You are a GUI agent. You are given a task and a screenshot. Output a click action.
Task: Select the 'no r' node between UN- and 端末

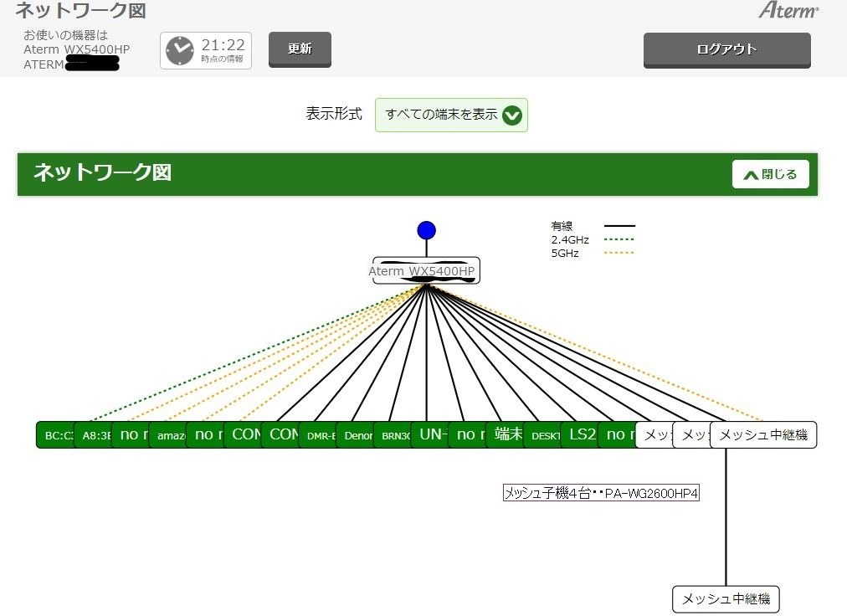[x=467, y=435]
